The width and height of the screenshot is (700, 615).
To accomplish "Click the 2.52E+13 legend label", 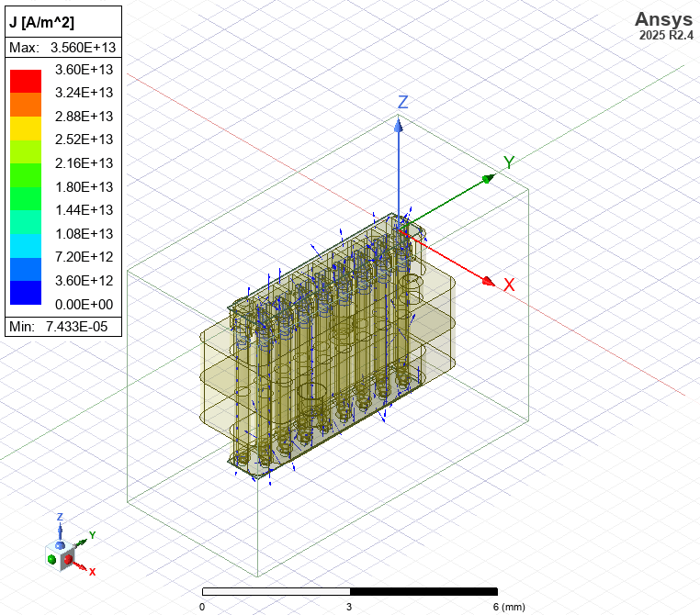I will [84, 140].
